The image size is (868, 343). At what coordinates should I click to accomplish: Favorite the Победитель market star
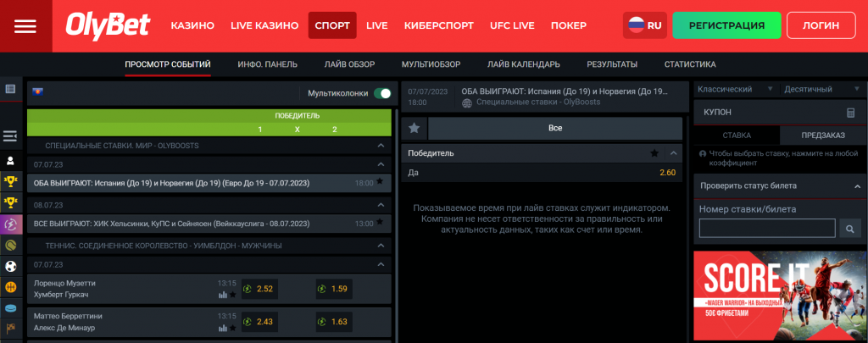654,153
